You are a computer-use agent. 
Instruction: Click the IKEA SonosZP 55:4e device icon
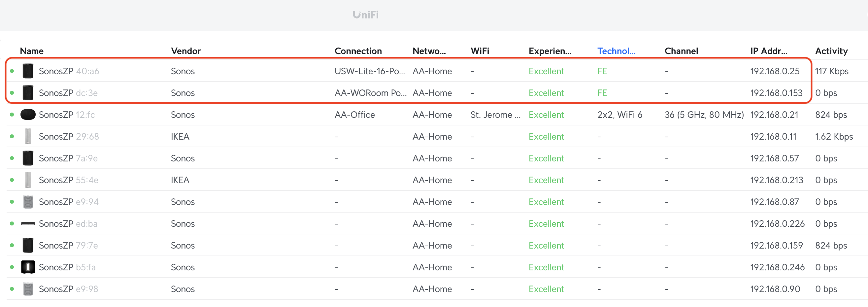click(28, 180)
